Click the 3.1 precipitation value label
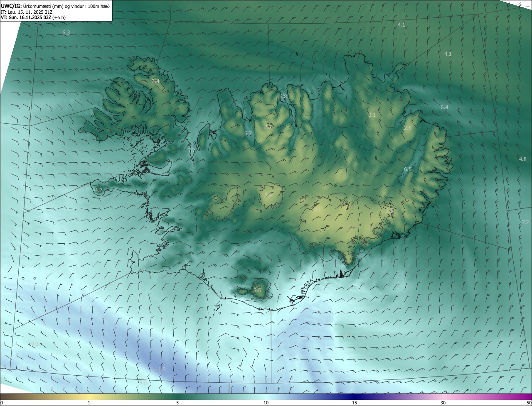This screenshot has height=406, width=532. pos(372,115)
